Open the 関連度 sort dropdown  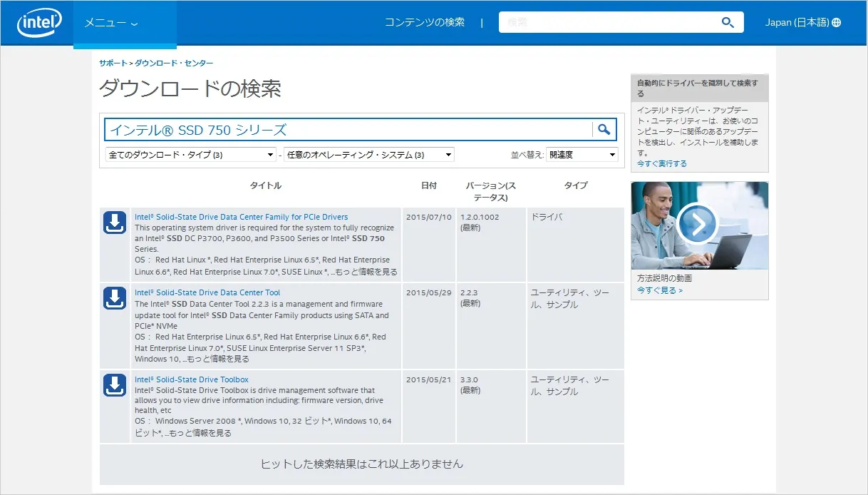582,155
